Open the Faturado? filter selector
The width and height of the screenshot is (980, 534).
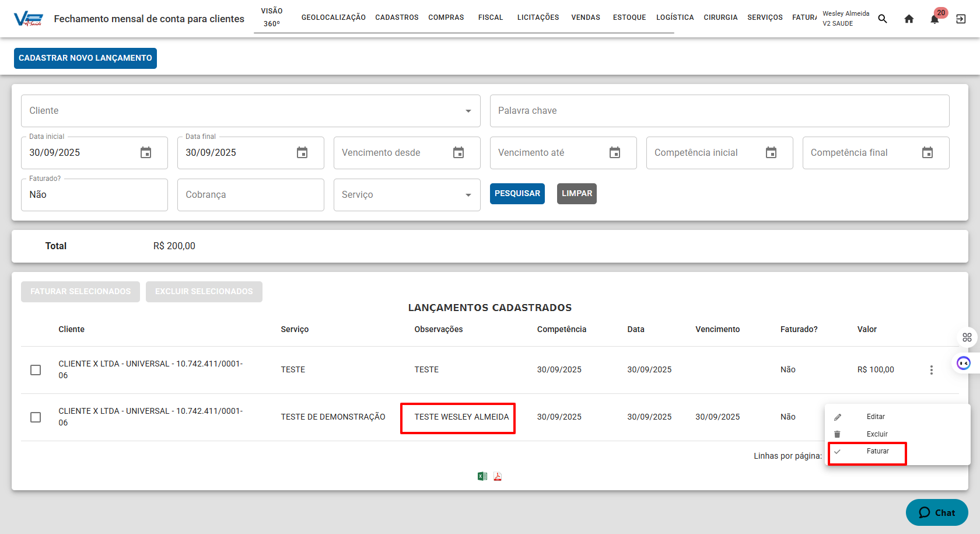(94, 195)
